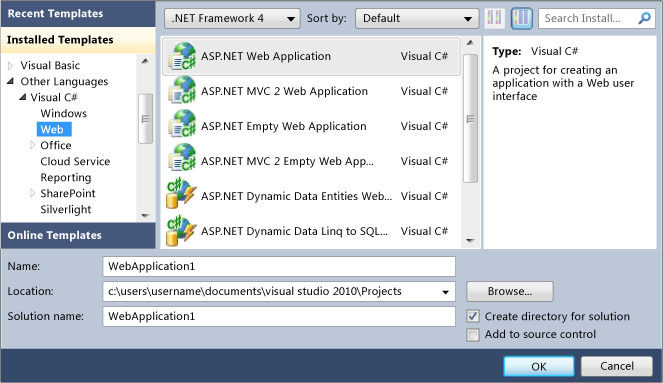Click the Other Languages tree label
The width and height of the screenshot is (663, 383).
point(64,82)
